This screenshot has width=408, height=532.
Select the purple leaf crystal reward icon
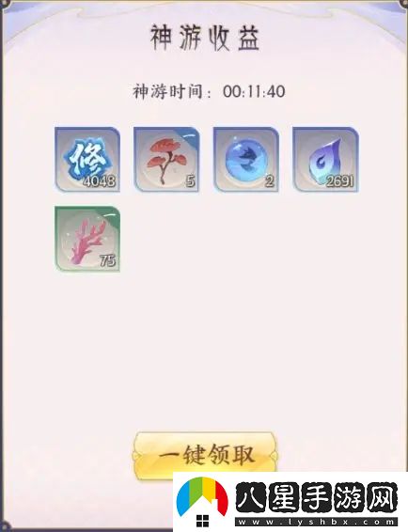[325, 159]
